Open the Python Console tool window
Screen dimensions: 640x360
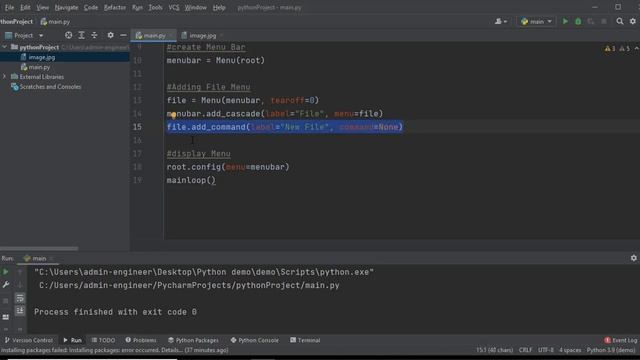tap(255, 340)
